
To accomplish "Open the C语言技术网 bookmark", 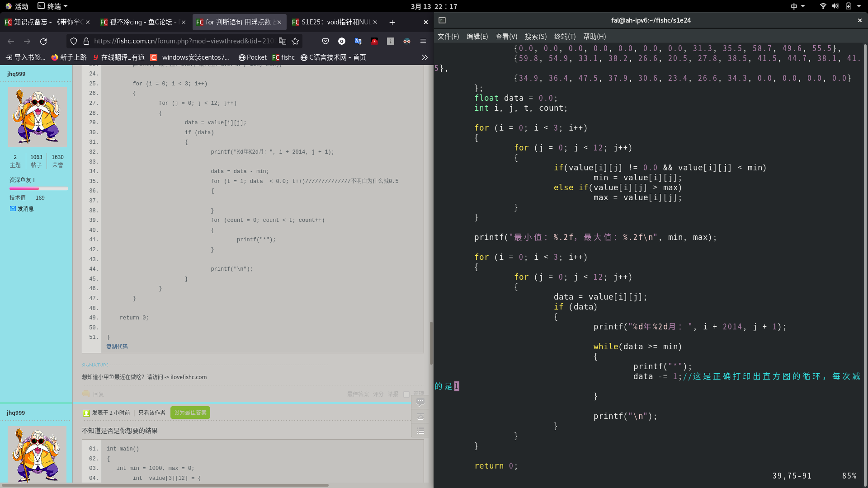I will tap(333, 57).
